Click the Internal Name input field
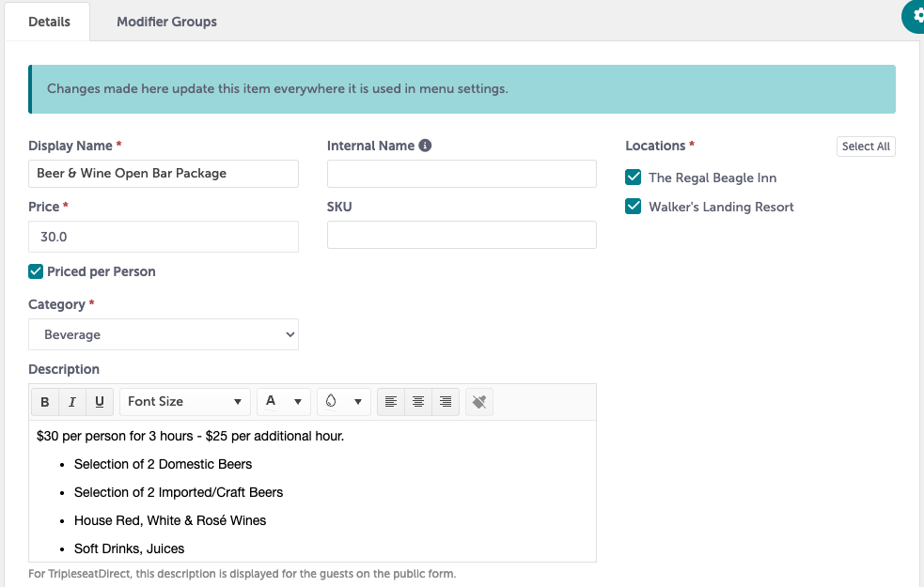 pos(462,174)
